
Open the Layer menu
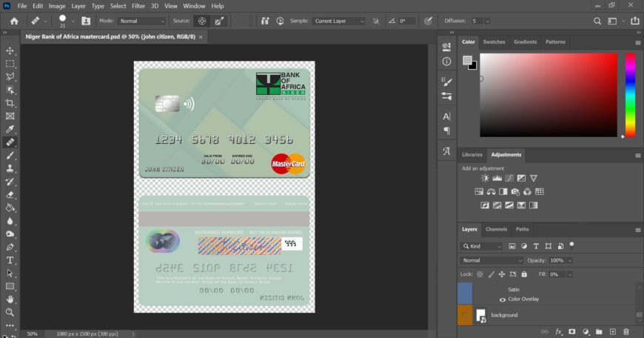click(x=78, y=6)
